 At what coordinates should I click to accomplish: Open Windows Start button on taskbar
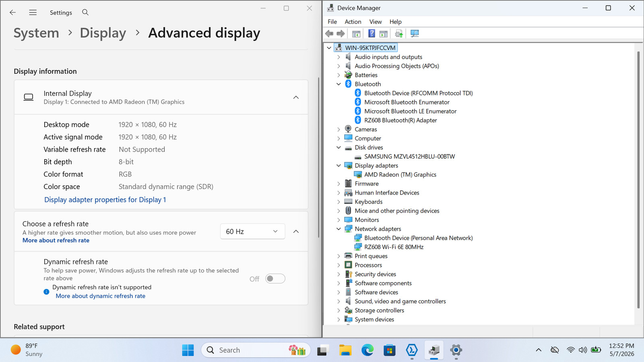click(x=188, y=350)
